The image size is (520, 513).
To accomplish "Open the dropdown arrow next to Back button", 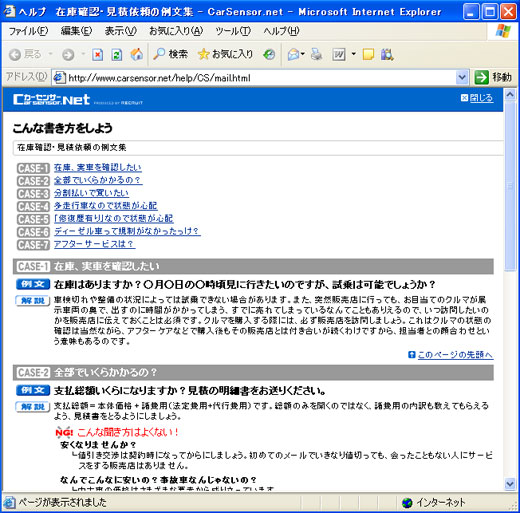I will click(51, 54).
